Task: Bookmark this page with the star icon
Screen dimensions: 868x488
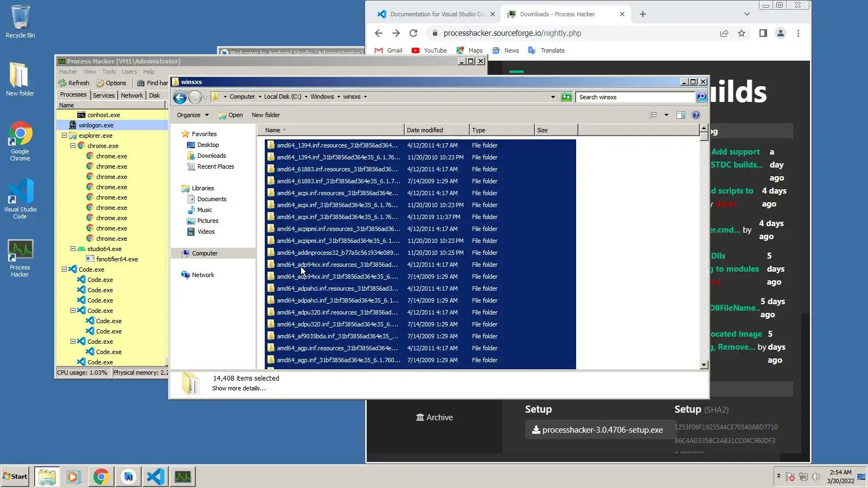Action: 742,33
